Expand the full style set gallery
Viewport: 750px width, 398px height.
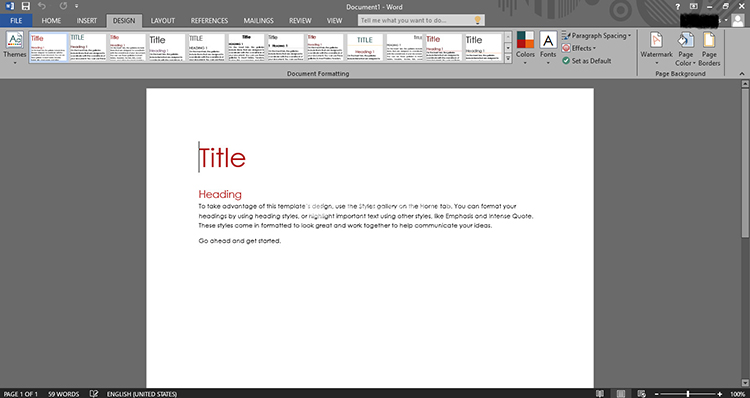click(x=507, y=58)
